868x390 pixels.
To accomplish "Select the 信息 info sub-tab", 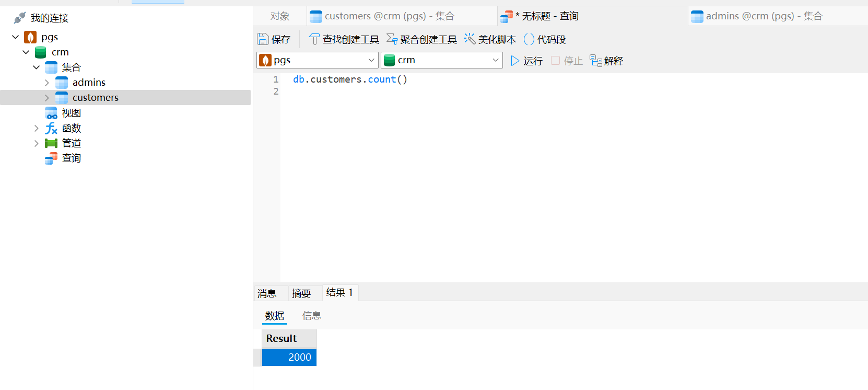I will click(312, 316).
